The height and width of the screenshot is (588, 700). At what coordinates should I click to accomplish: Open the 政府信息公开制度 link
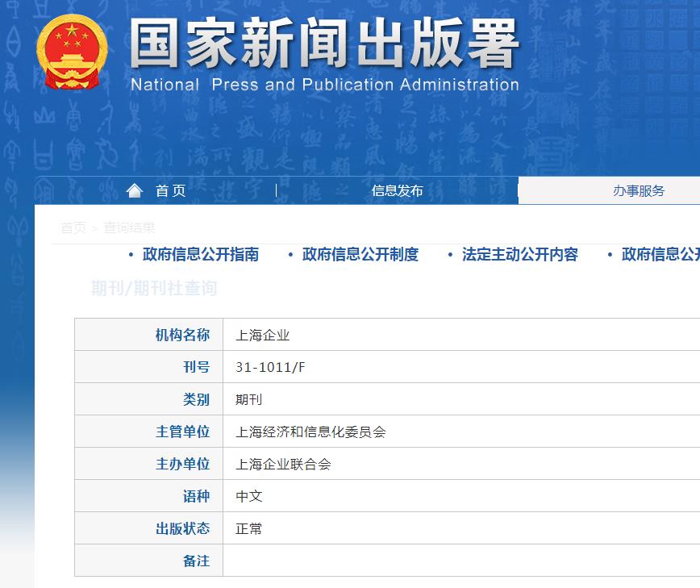(x=359, y=254)
